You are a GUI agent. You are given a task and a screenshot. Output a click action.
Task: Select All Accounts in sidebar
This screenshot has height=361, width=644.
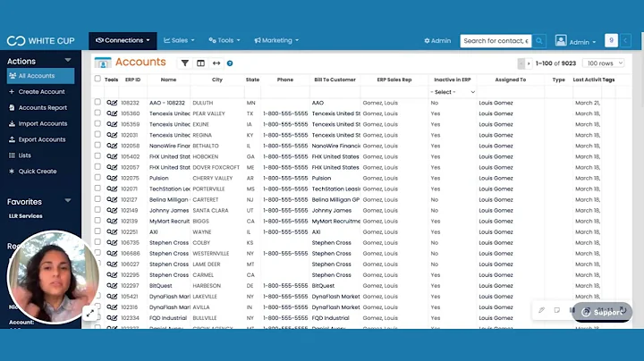40,76
